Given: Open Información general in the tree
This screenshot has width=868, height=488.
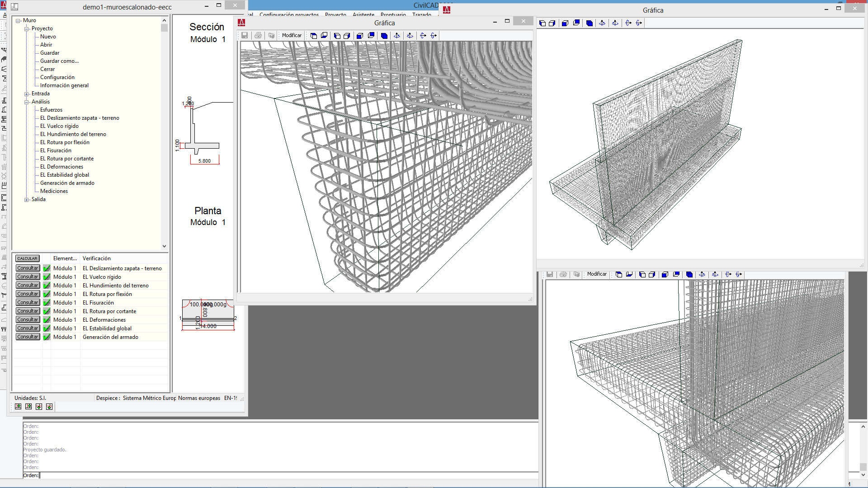Looking at the screenshot, I should click(x=64, y=85).
